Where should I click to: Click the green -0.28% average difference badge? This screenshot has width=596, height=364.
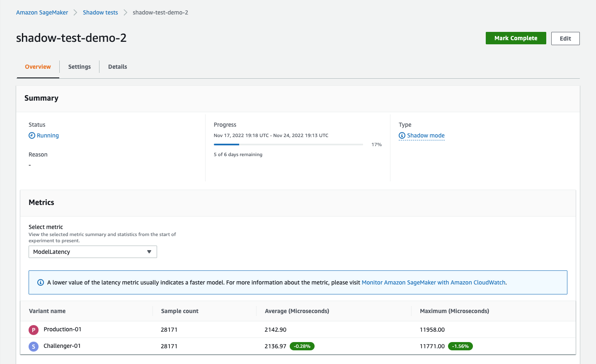pyautogui.click(x=302, y=346)
